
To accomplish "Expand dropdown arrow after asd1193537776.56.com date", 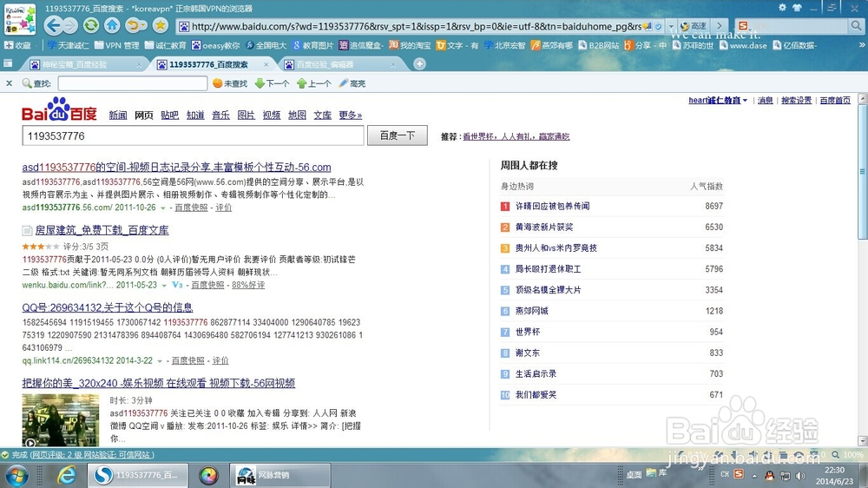I will click(163, 208).
